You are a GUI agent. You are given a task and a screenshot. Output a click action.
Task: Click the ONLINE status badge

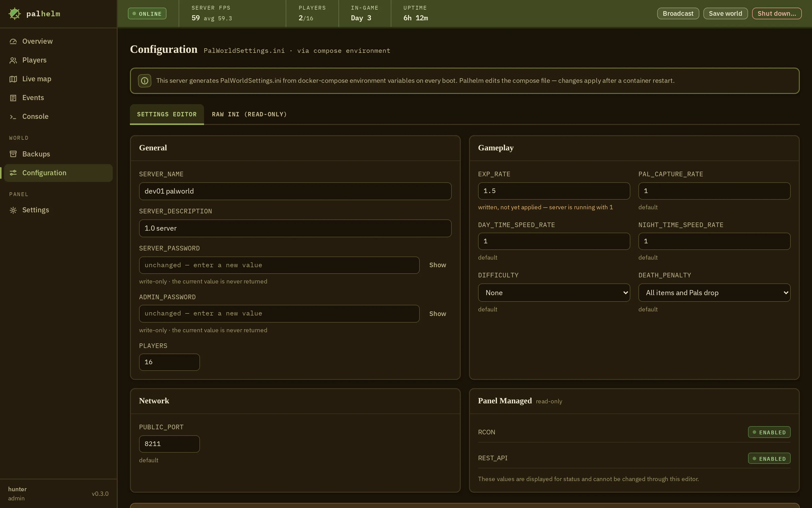point(147,14)
